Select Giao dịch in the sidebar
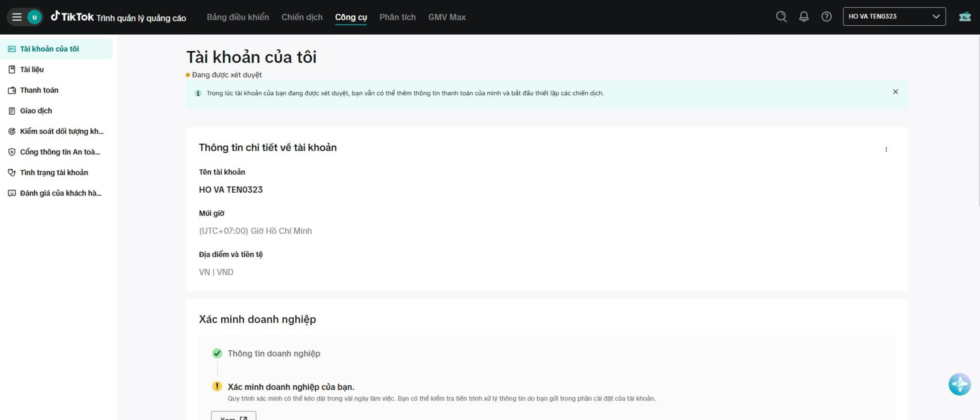 click(x=36, y=111)
